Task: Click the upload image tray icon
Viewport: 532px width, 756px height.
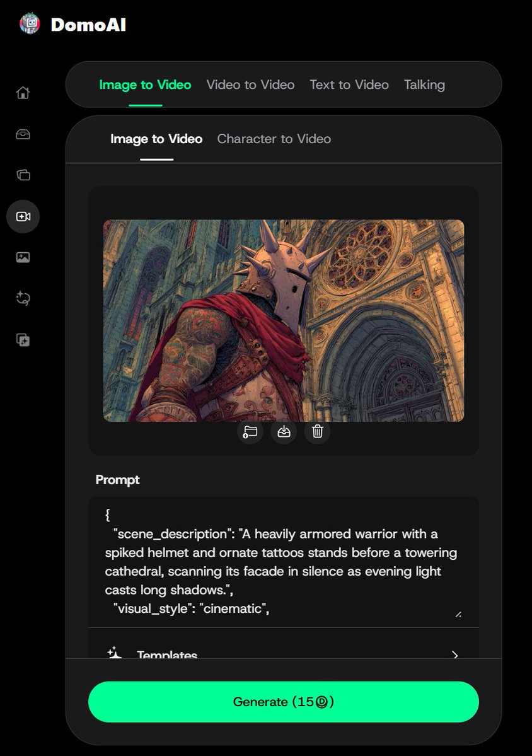Action: tap(284, 431)
